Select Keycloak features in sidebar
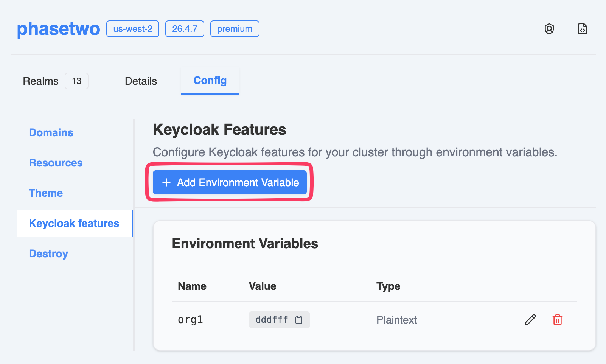 coord(74,223)
